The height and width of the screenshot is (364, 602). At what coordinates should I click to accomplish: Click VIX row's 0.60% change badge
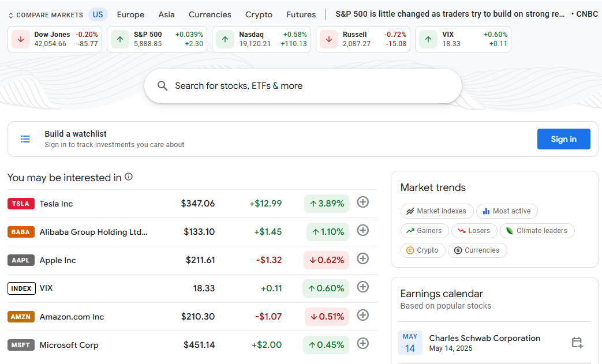point(326,288)
